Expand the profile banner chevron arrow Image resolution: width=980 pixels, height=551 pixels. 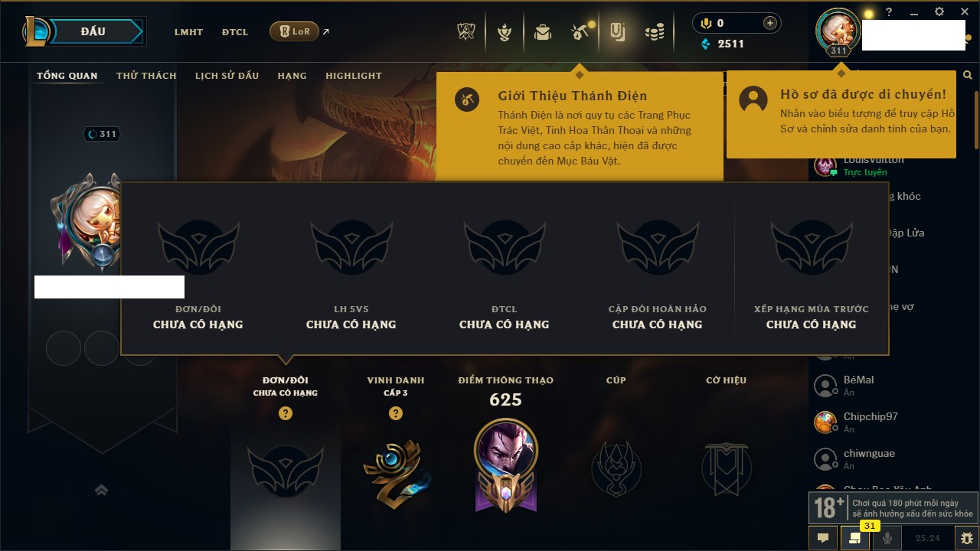(102, 491)
